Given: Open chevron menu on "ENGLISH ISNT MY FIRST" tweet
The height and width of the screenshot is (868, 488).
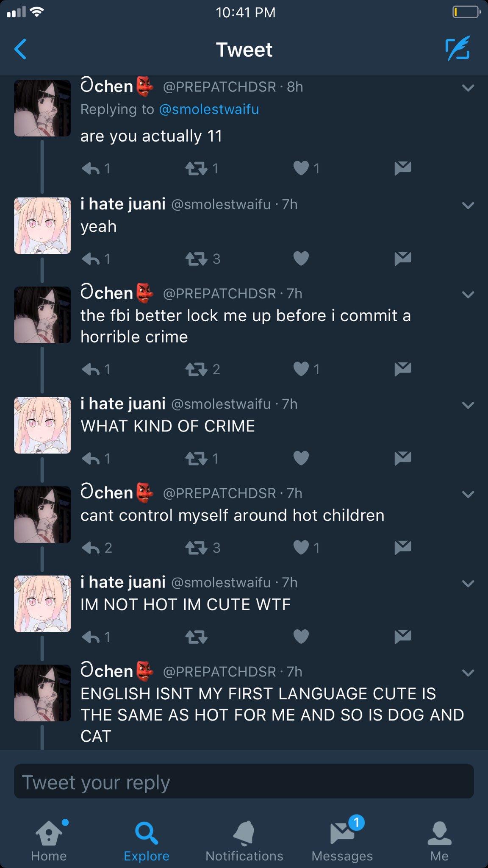Looking at the screenshot, I should [x=468, y=673].
